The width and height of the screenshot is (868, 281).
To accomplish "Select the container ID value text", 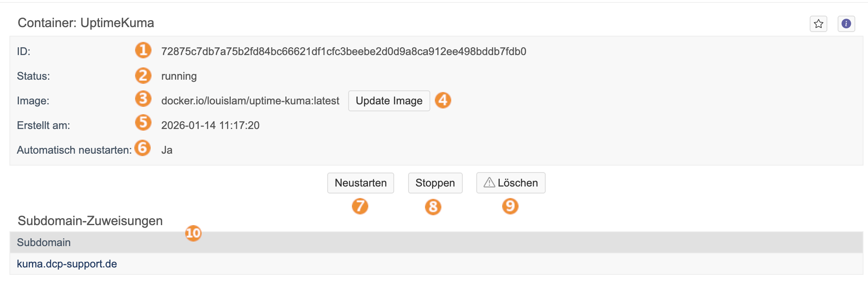I will pos(345,51).
